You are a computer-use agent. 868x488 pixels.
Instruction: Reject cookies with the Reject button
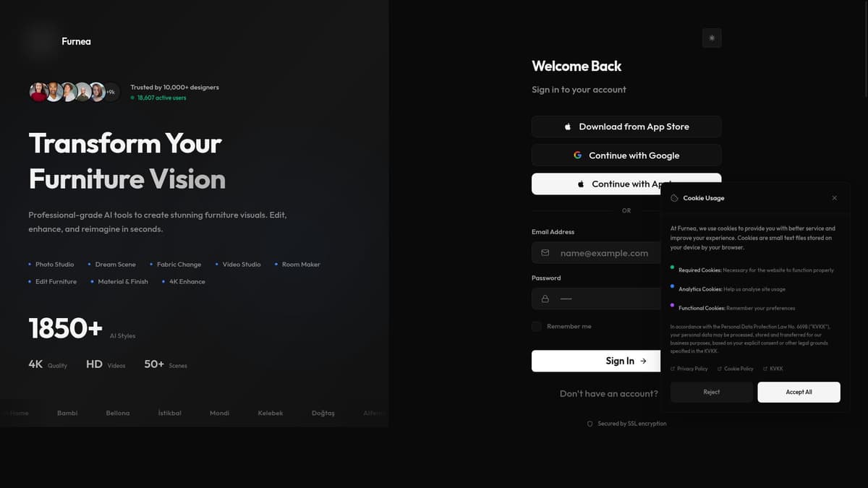[x=711, y=392]
